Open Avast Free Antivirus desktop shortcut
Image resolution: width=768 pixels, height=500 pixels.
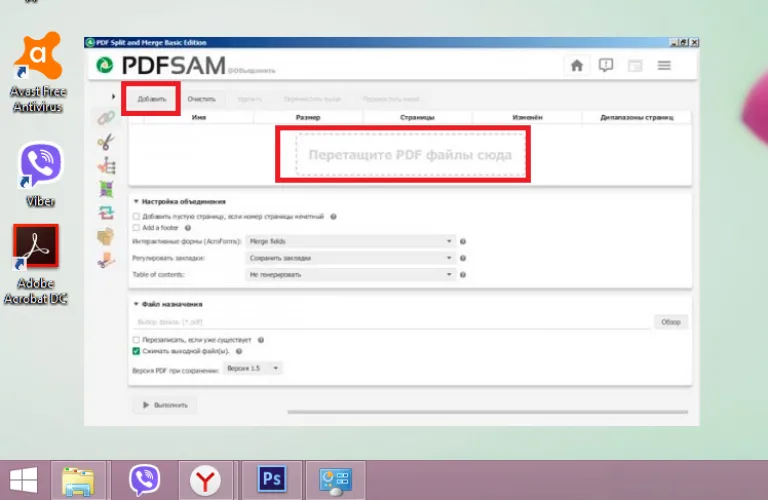38,71
